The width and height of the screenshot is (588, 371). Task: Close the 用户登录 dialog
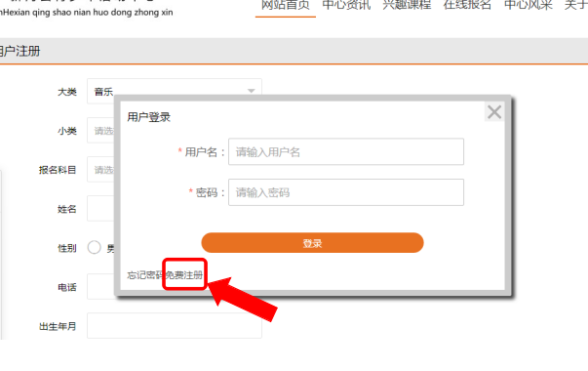point(494,112)
